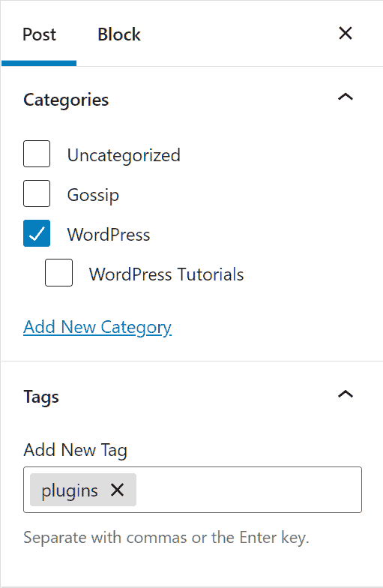The image size is (383, 588).
Task: Select the Gossip label text
Action: [93, 195]
